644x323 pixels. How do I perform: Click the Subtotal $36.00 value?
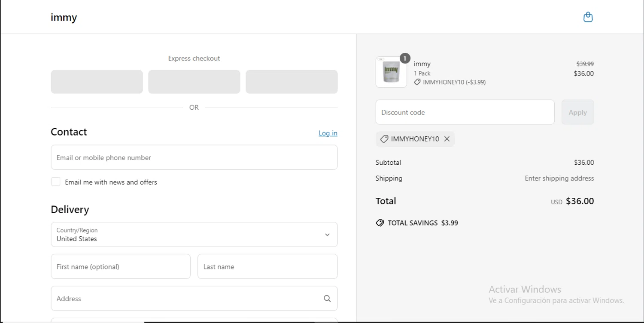[584, 163]
